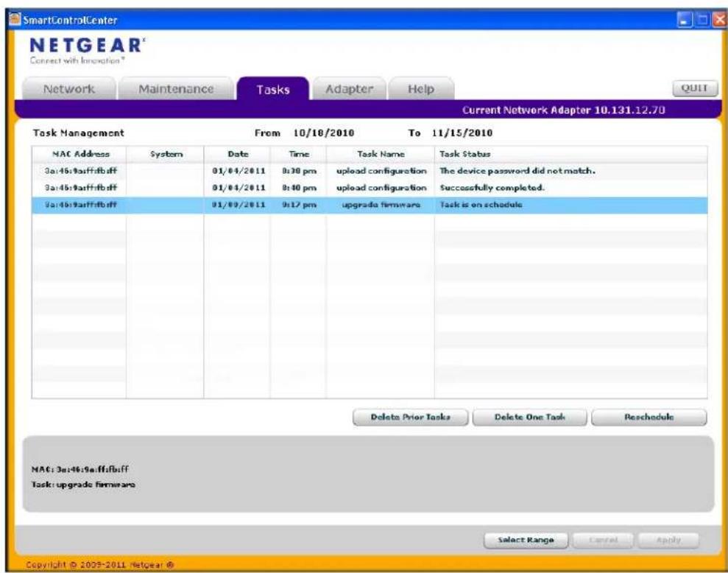Click the MAC line in details panel
728x573 pixels.
79,469
